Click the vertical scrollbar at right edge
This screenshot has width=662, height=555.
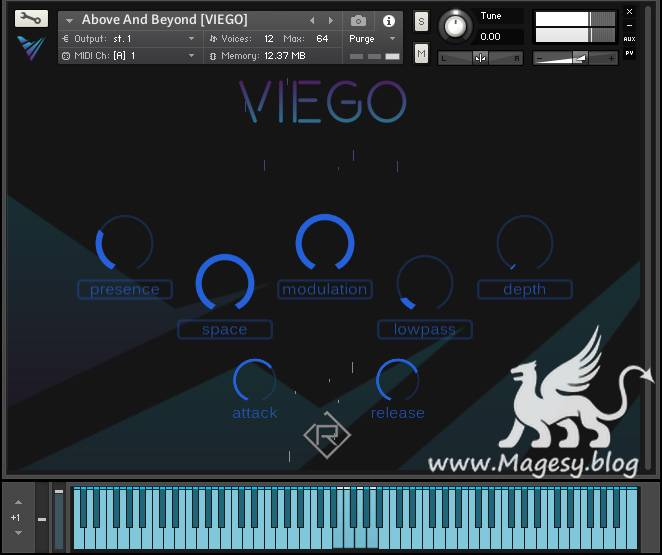pos(648,236)
